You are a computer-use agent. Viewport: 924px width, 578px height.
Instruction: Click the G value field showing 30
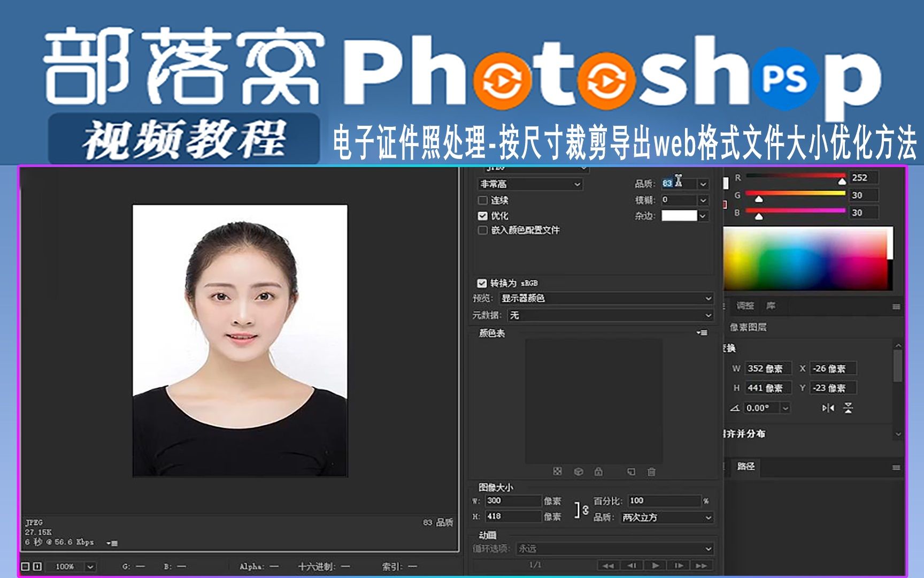(x=863, y=195)
